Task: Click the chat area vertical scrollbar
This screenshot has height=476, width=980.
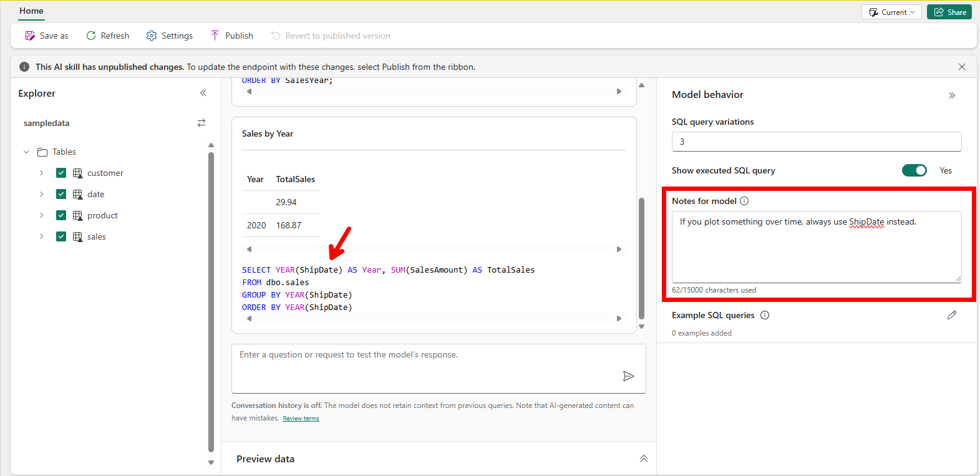Action: coord(641,258)
